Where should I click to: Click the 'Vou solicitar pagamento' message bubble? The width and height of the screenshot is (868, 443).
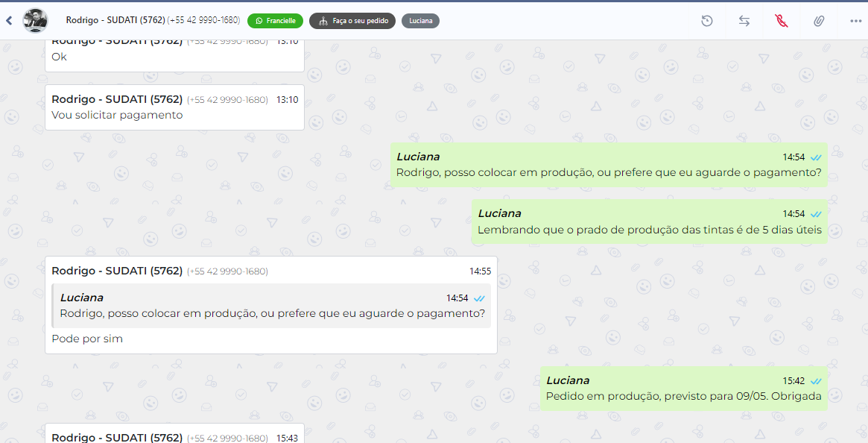click(117, 115)
